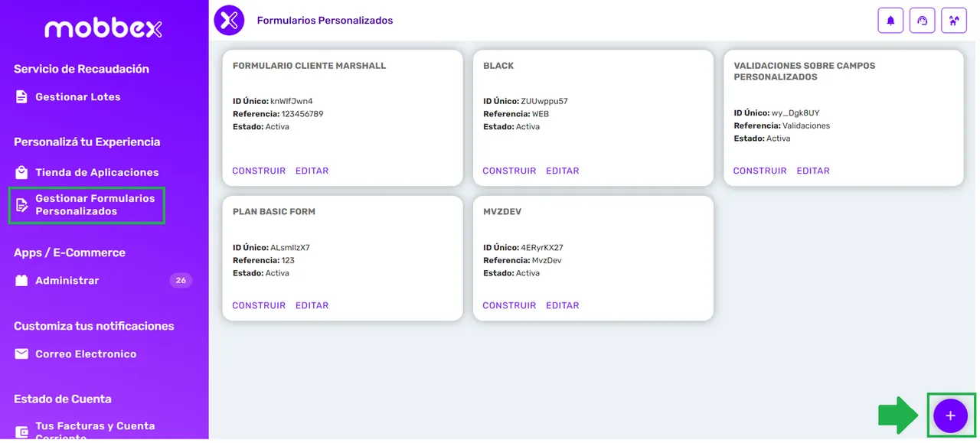Click the Gestionar Formularios Personalizados highlighted icon
The image size is (980, 443).
coord(21,204)
